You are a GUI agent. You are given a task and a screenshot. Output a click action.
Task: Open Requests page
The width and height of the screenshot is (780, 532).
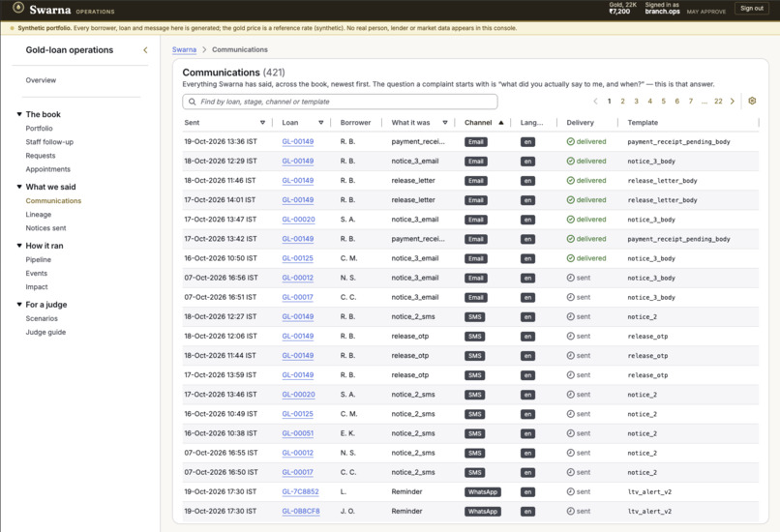tap(41, 156)
